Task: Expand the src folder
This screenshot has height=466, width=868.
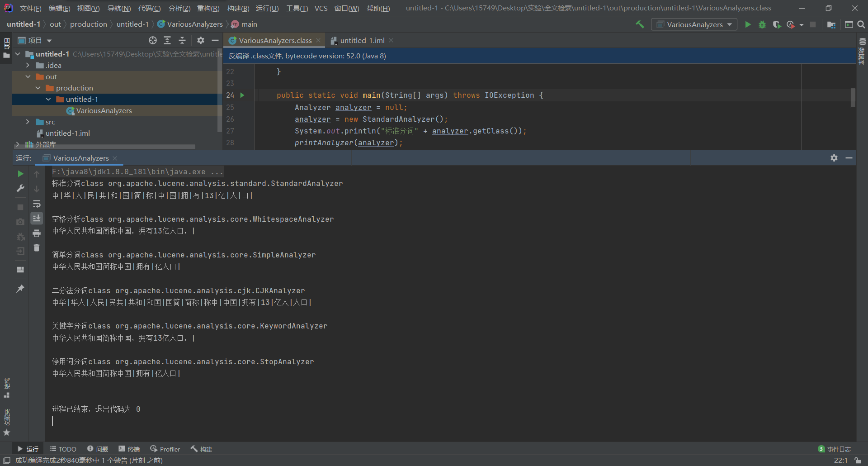Action: pyautogui.click(x=28, y=122)
